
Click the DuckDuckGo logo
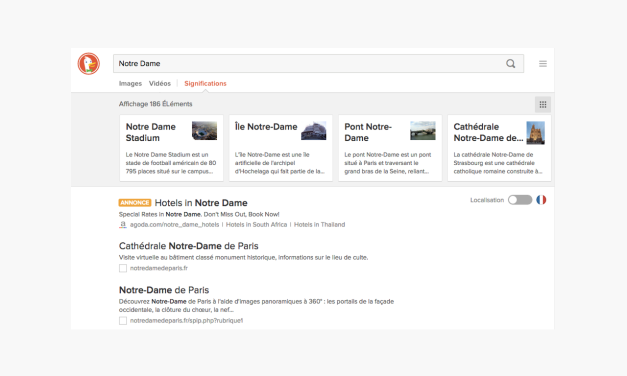[x=89, y=64]
